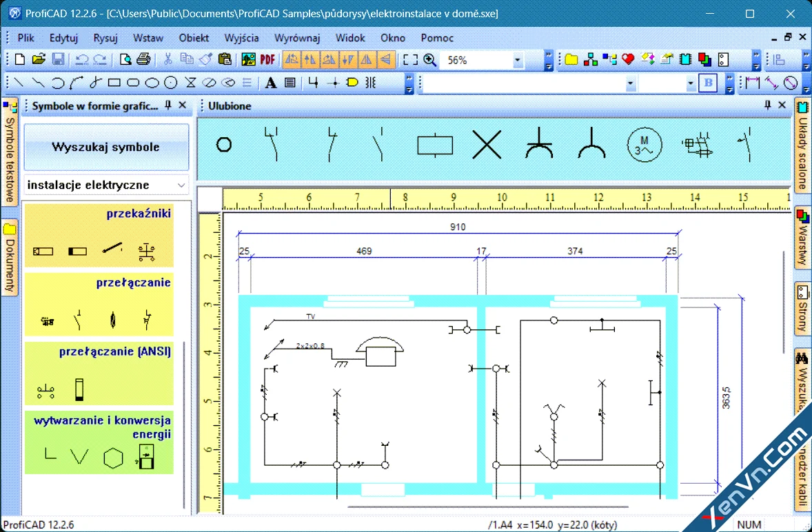
Task: Open the Warstwy side tab
Action: [x=802, y=238]
